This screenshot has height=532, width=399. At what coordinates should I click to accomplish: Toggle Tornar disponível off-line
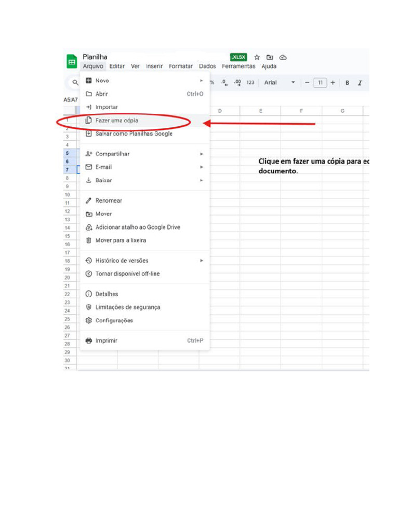coord(145,274)
